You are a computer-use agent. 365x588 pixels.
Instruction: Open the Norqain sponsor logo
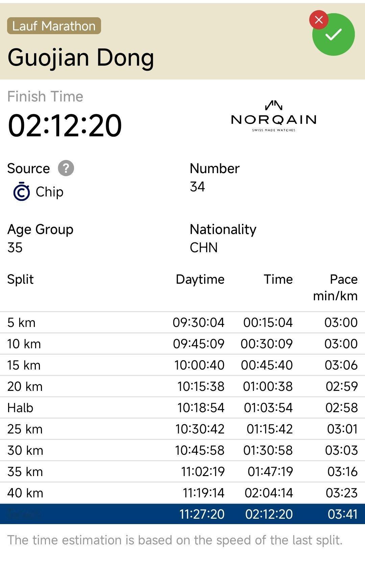(274, 116)
